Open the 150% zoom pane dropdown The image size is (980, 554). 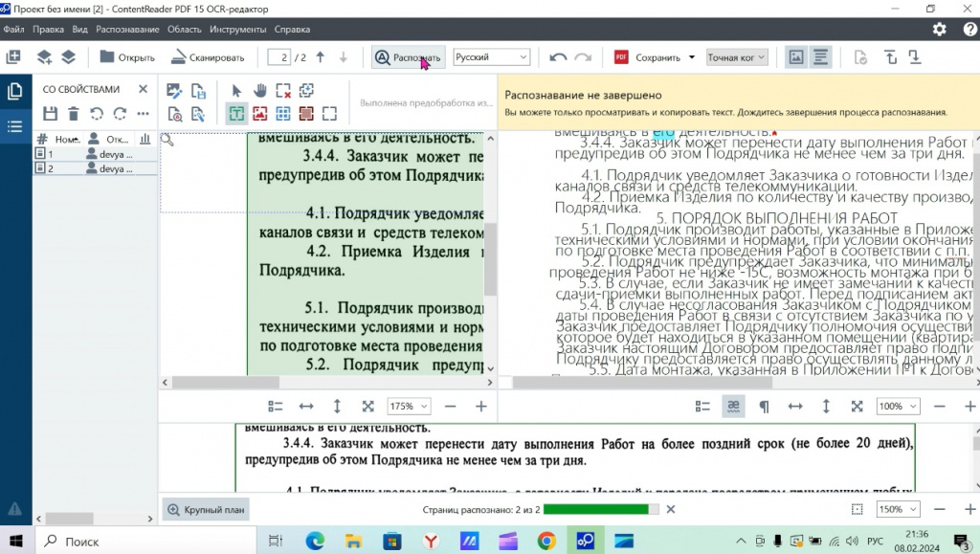pyautogui.click(x=898, y=510)
